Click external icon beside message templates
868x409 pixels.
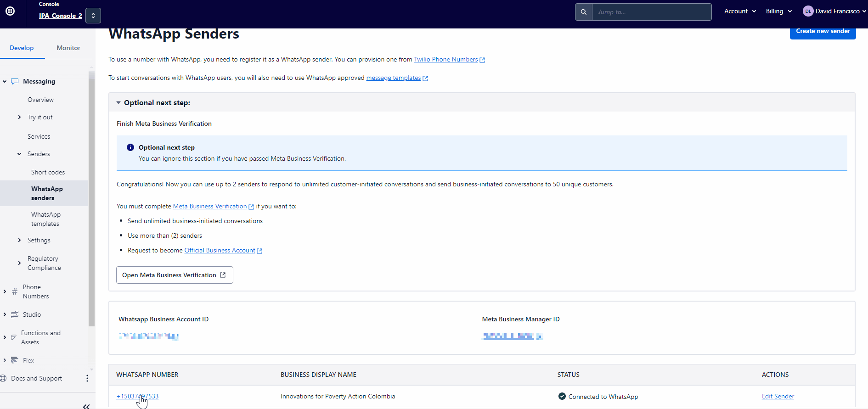pos(425,78)
